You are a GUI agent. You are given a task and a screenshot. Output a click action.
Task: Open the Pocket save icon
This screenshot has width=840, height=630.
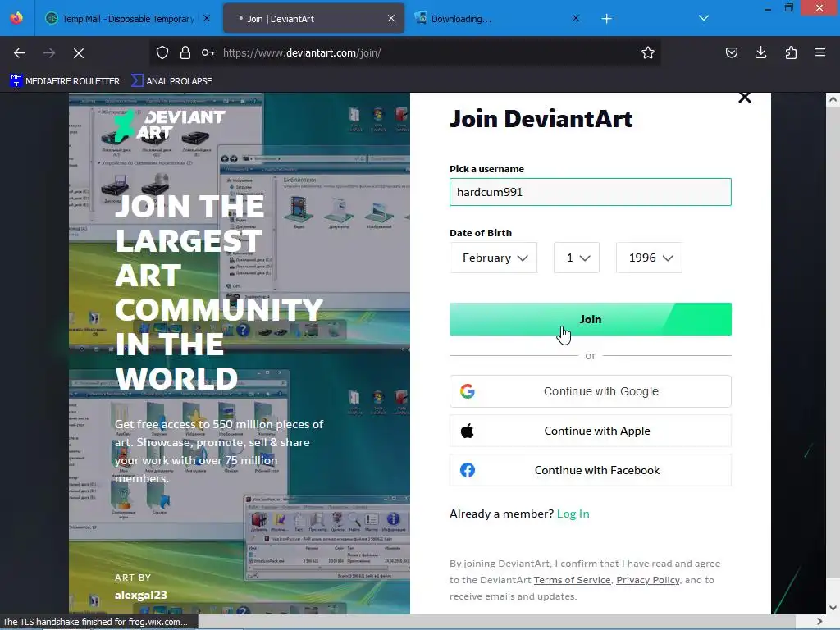pyautogui.click(x=731, y=52)
